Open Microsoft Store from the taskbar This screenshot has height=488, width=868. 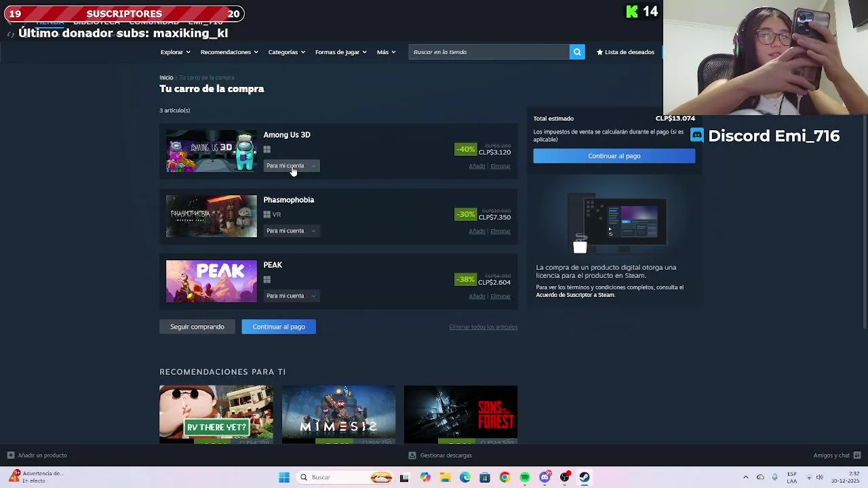[x=485, y=477]
